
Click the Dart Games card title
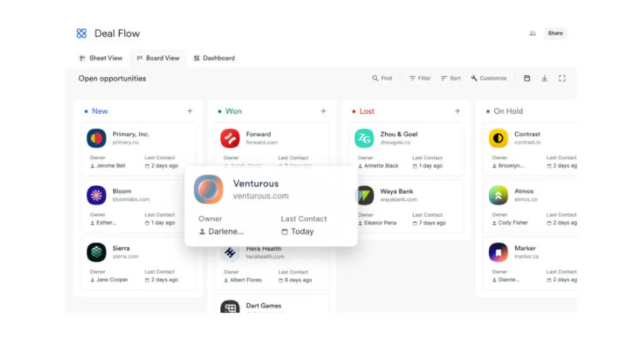click(x=264, y=306)
